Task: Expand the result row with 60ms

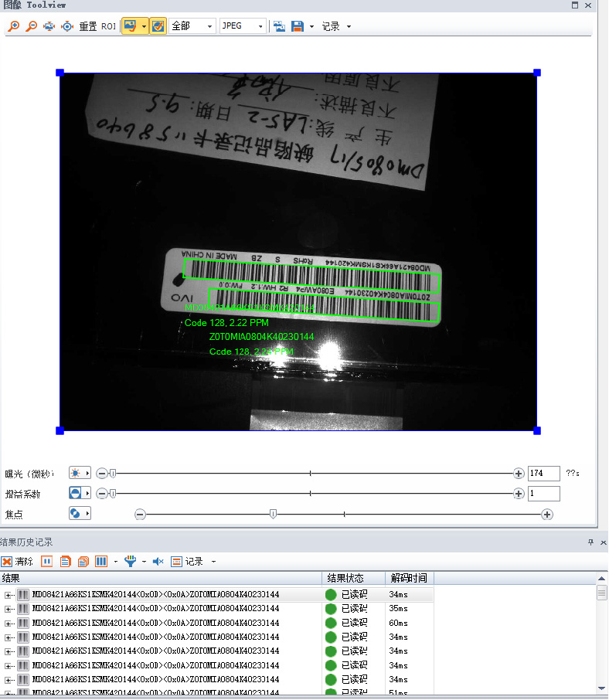Action: click(8, 624)
